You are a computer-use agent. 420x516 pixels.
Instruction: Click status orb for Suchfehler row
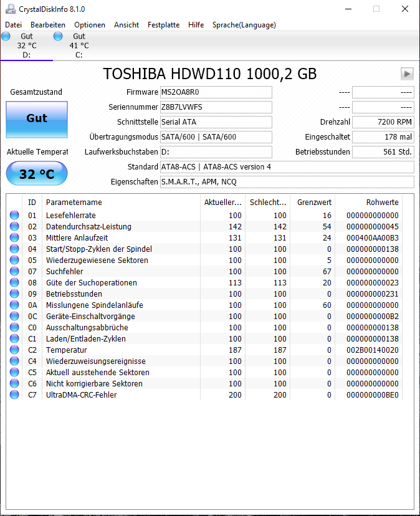tap(14, 271)
